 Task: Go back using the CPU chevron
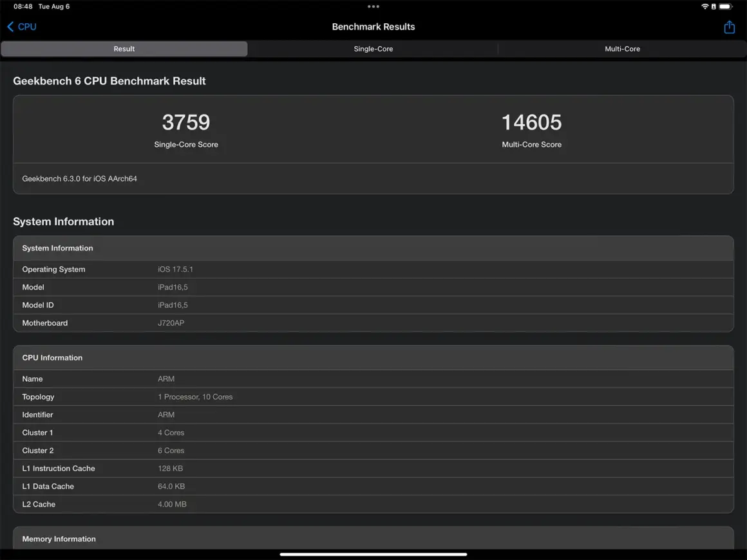coord(10,26)
